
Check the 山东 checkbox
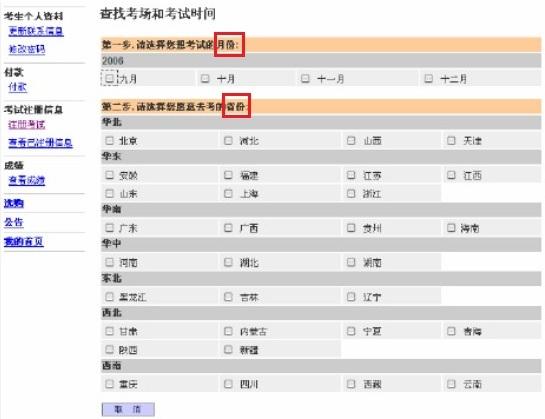[x=109, y=193]
